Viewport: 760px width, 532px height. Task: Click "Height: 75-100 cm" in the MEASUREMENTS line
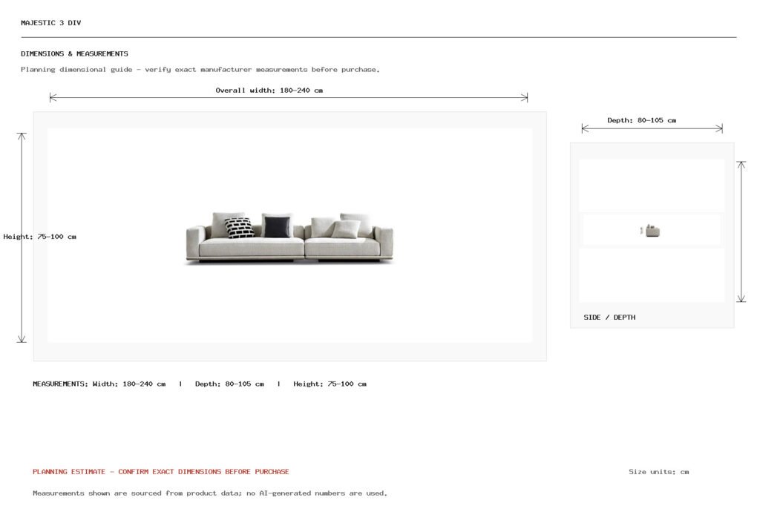click(330, 384)
